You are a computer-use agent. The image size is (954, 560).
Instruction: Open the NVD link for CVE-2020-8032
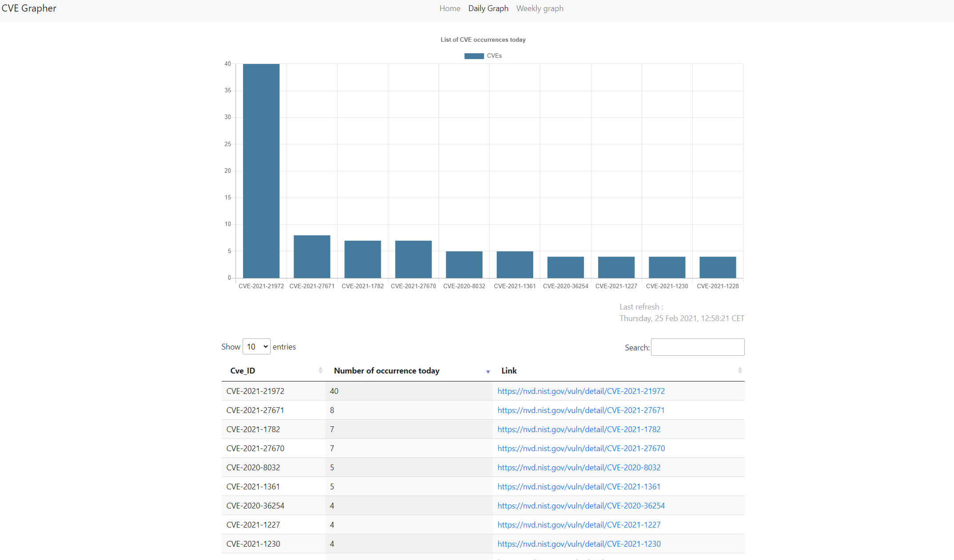[x=579, y=467]
